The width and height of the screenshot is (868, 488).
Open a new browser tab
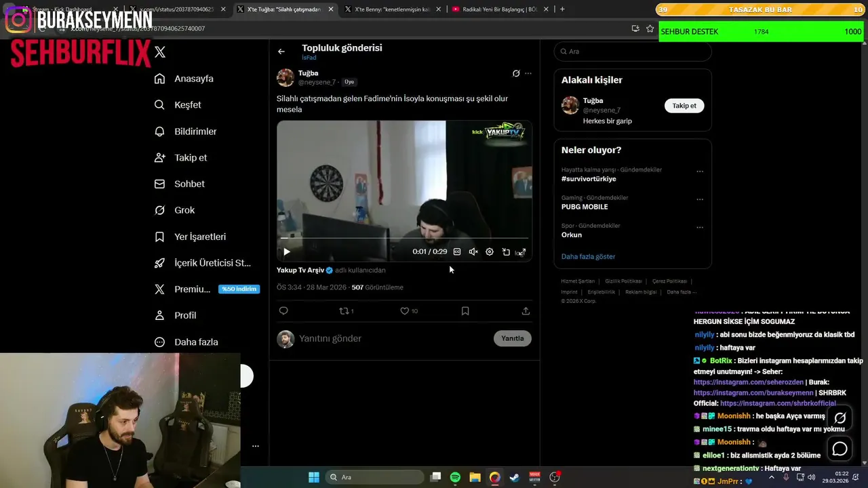562,9
